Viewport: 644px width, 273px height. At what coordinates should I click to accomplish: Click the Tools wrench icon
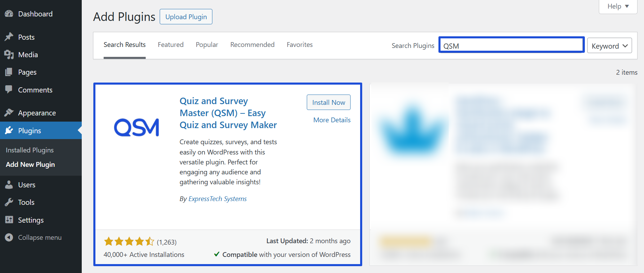click(9, 202)
